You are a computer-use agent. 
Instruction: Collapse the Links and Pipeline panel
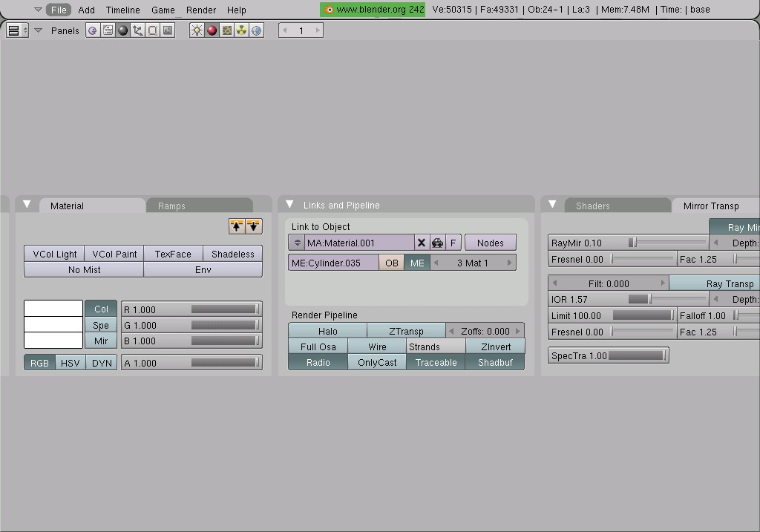click(x=289, y=205)
